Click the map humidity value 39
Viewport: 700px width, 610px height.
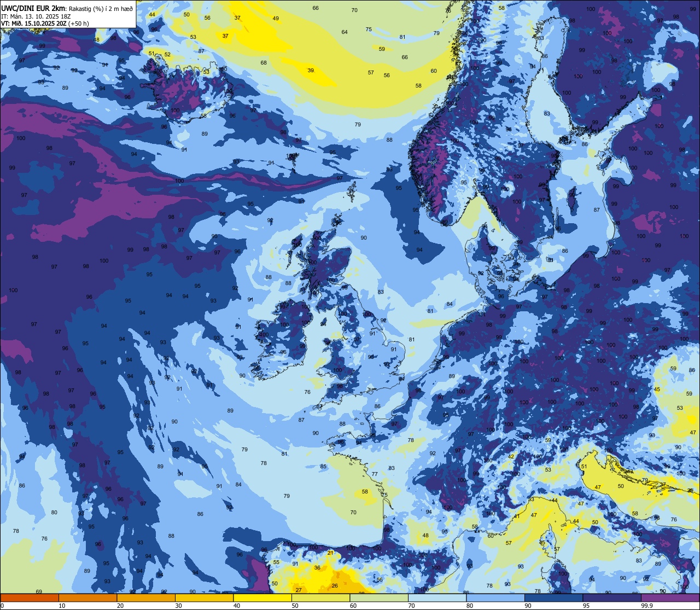311,71
